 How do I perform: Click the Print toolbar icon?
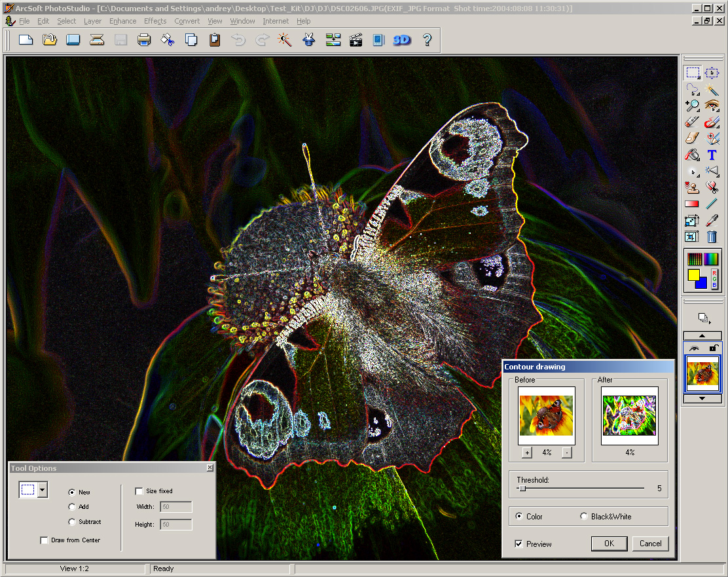[144, 41]
